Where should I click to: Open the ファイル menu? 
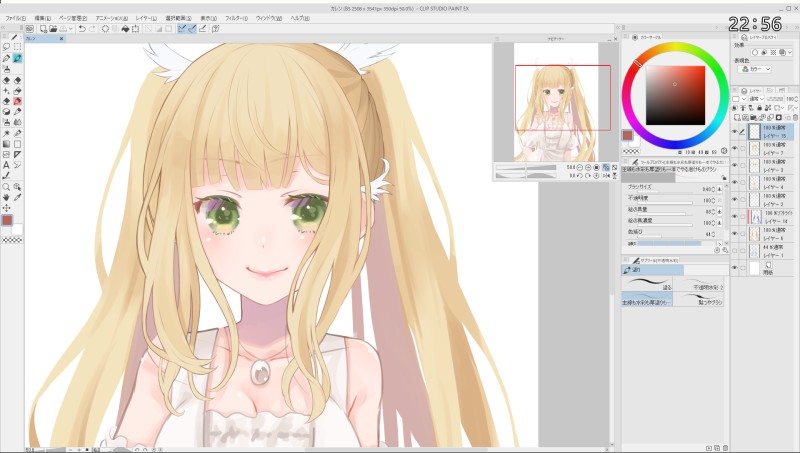click(x=15, y=18)
